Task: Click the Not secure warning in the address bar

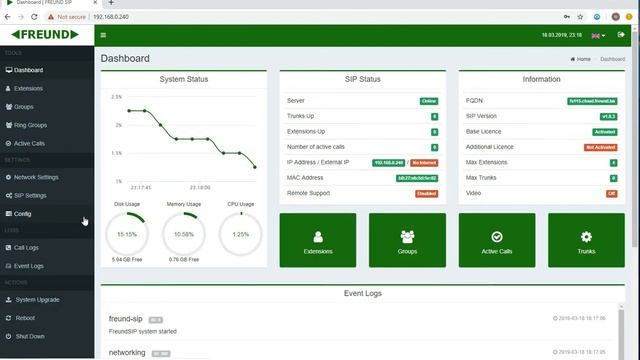Action: 67,17
